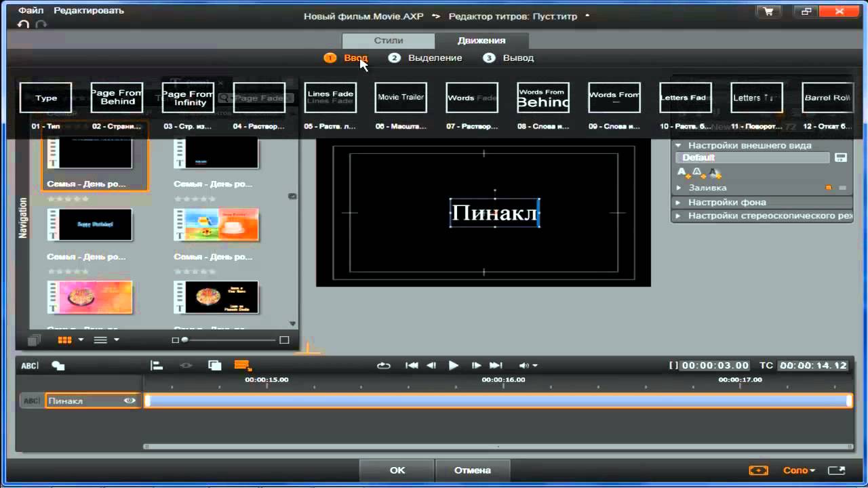Click the redo arrow icon
Viewport: 868px width, 488px height.
click(x=41, y=24)
